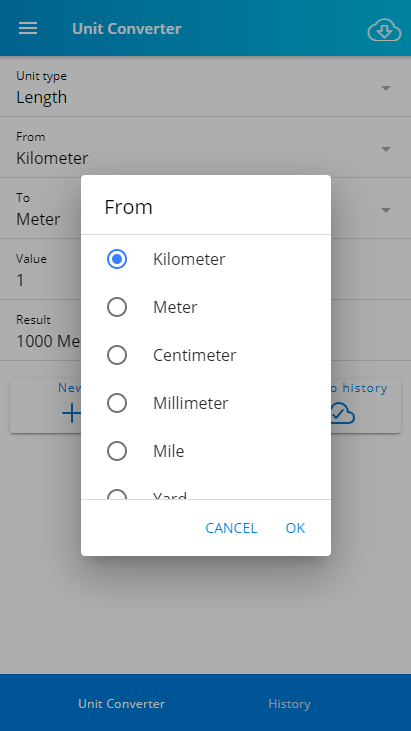Select the Meter radio option
The width and height of the screenshot is (411, 731).
116,307
